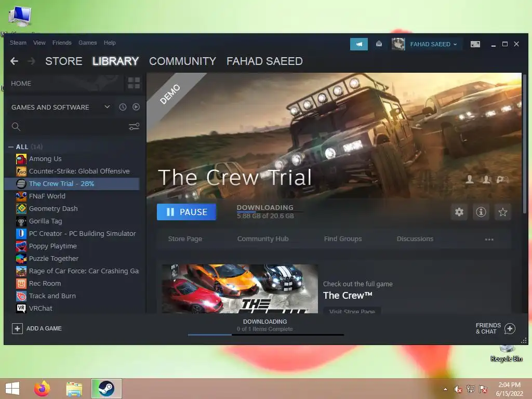Collapse the ALL games category

[x=11, y=147]
